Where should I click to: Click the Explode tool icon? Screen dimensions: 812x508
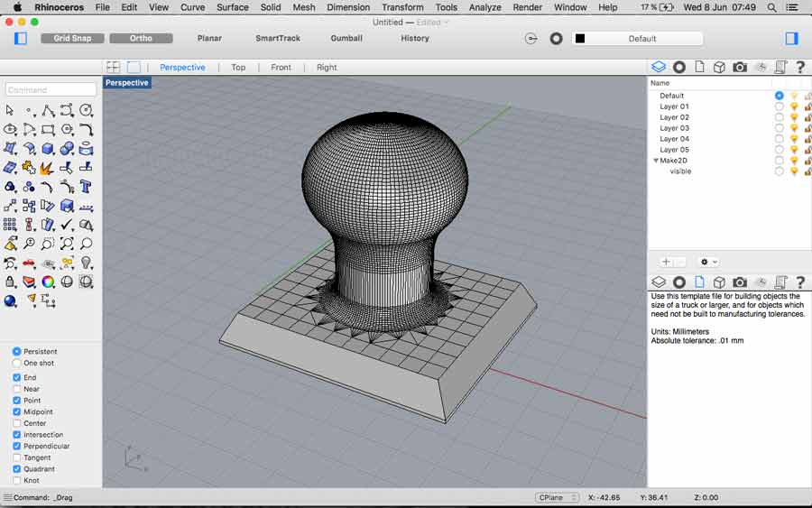point(48,168)
